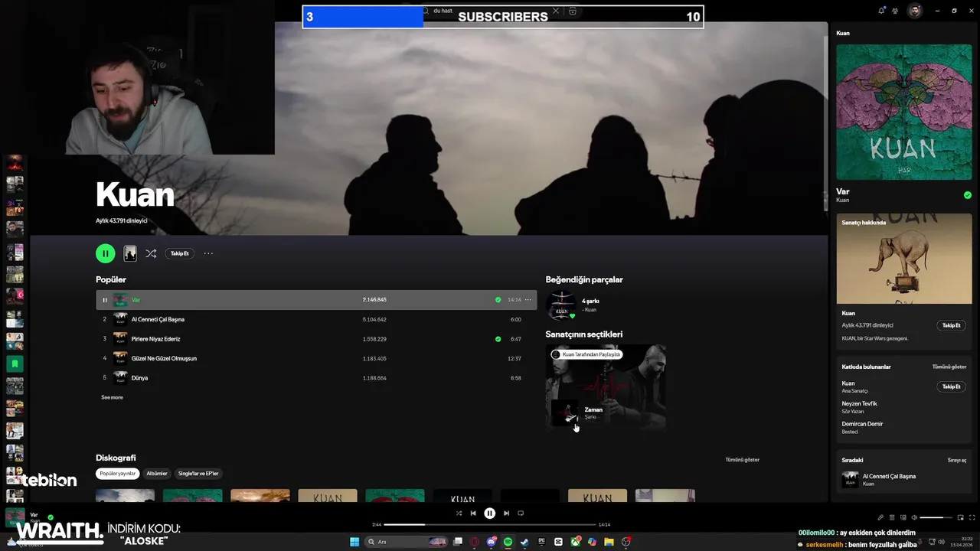Open Opera browser from the taskbar
The width and height of the screenshot is (980, 551).
[474, 542]
